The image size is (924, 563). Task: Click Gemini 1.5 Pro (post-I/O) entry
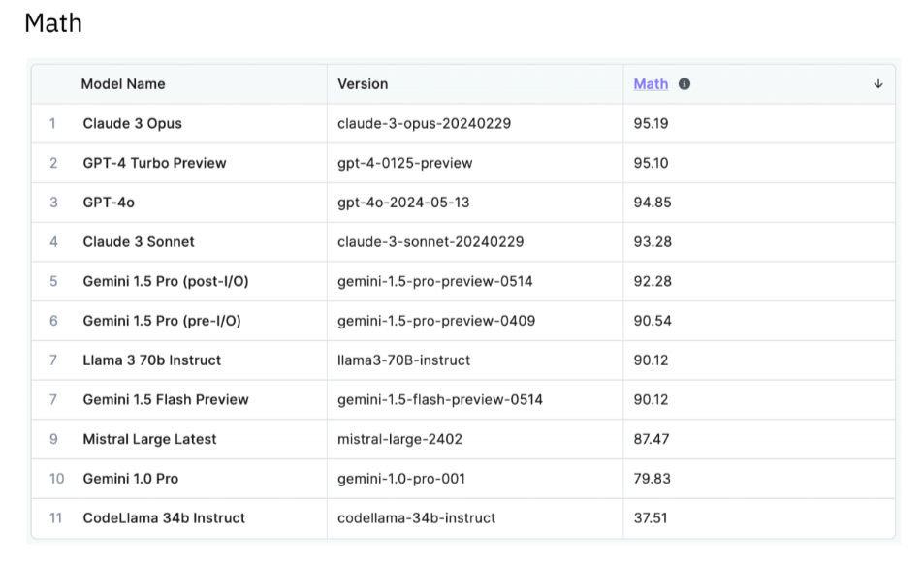click(x=166, y=281)
